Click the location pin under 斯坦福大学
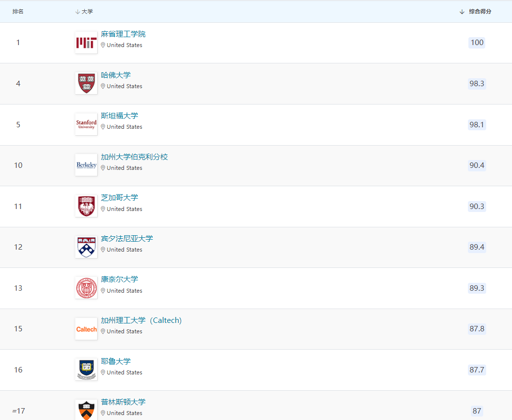 (103, 127)
